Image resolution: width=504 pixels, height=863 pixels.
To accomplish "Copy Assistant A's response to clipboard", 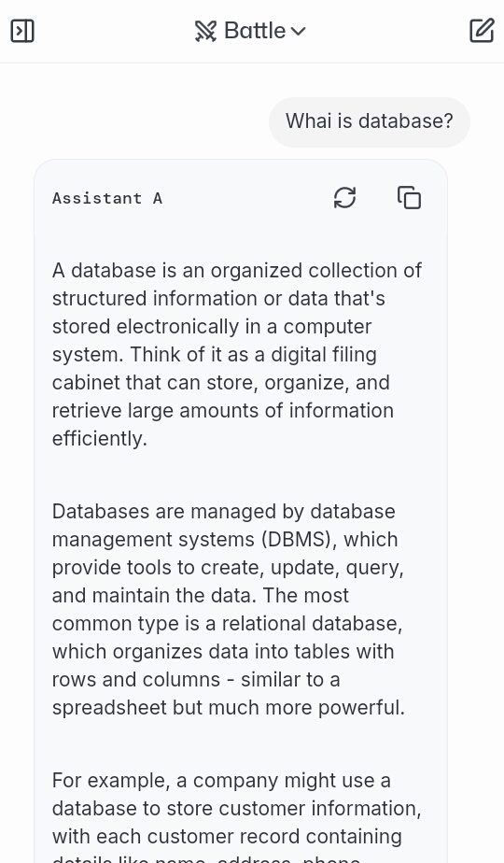I will click(410, 198).
